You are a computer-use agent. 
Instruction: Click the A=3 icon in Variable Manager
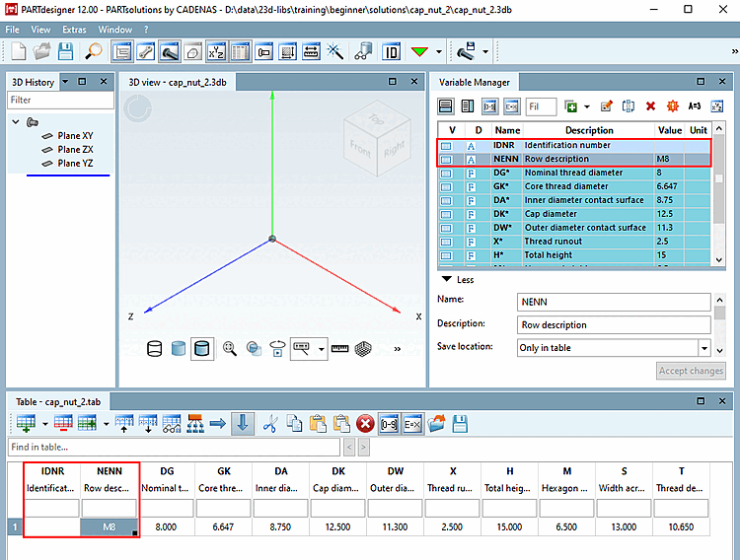(695, 106)
